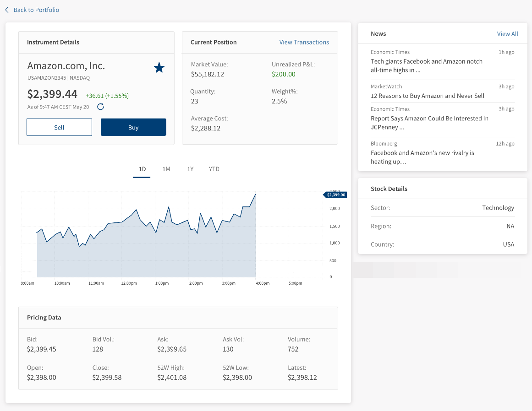Click Ask Vol value 130
Image resolution: width=532 pixels, height=411 pixels.
click(228, 349)
